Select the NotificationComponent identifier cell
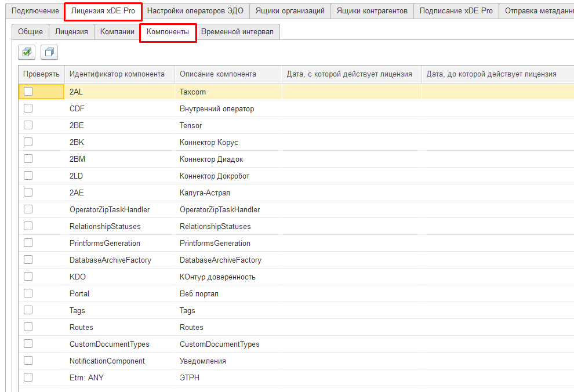 click(119, 361)
